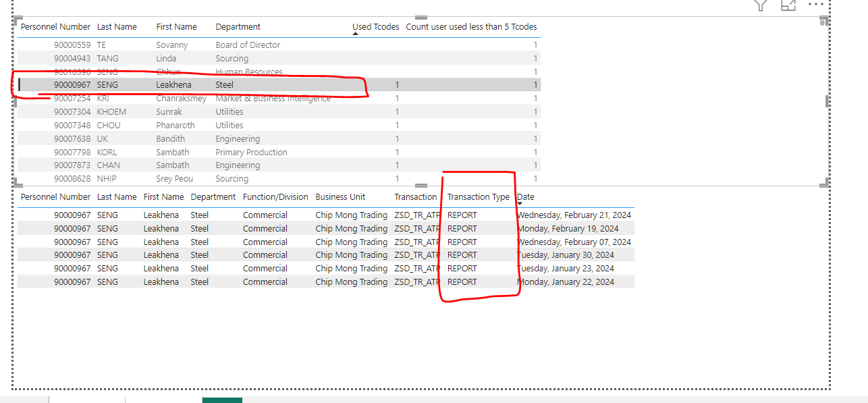The height and width of the screenshot is (403, 868).
Task: Select personnel number 90007873
Action: click(72, 165)
